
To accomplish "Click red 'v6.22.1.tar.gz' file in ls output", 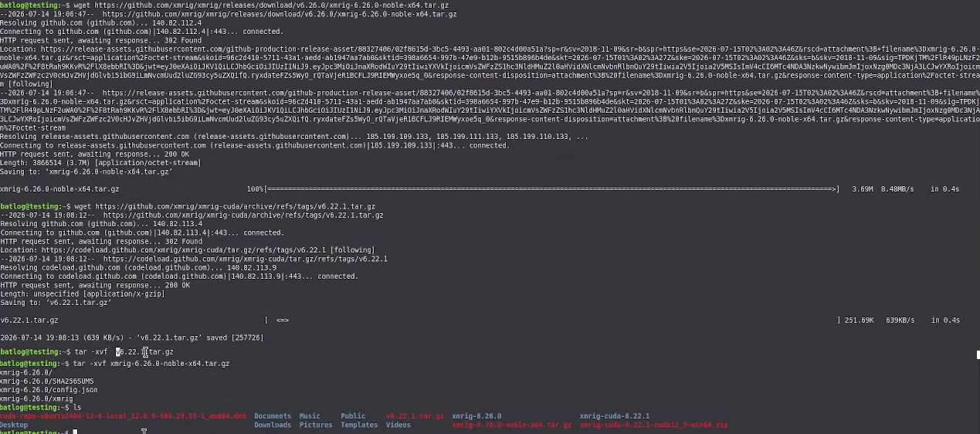I will point(415,416).
